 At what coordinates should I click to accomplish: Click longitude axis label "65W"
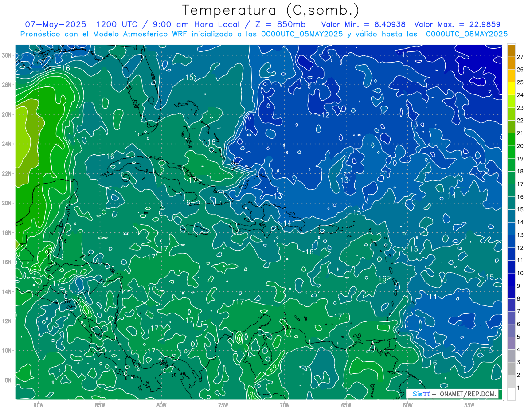(346, 405)
